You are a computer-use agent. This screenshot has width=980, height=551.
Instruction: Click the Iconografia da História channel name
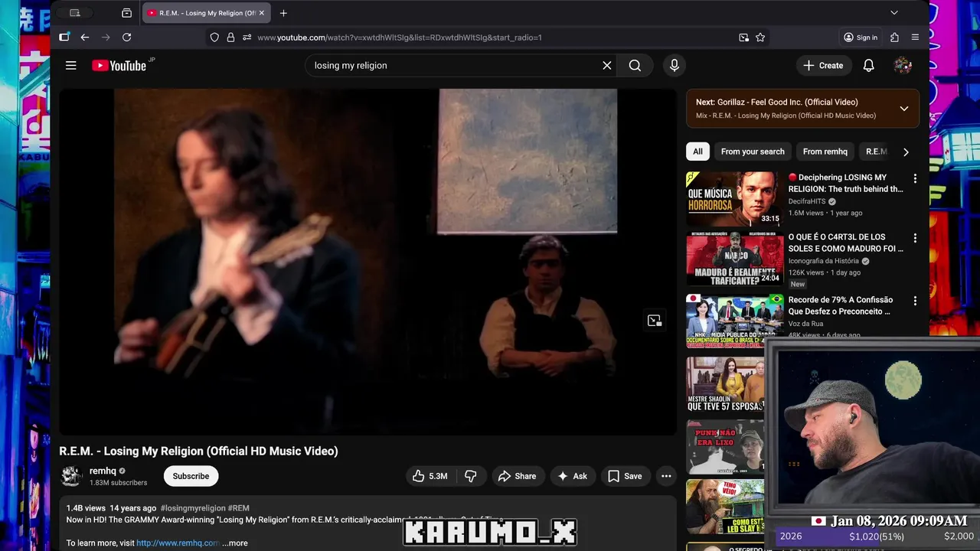click(x=824, y=261)
